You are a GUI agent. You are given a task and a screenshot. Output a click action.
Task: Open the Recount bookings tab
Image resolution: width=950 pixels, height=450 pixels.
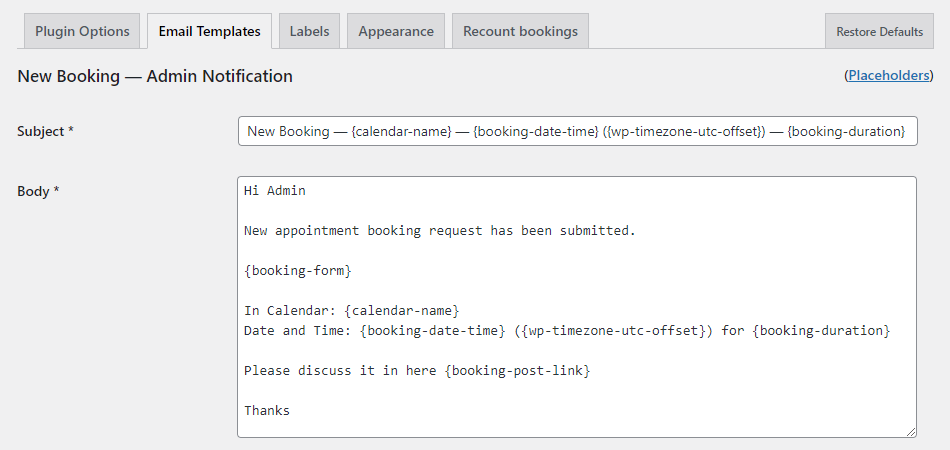[x=520, y=31]
